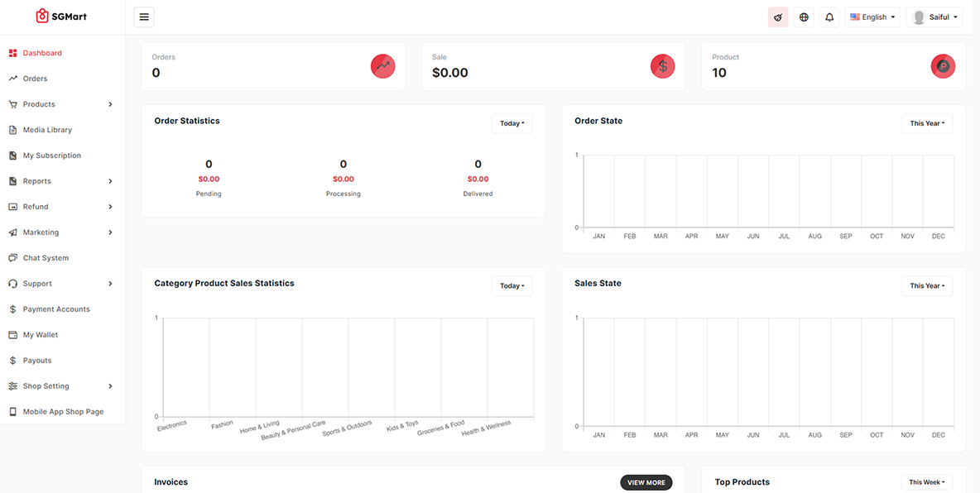Image resolution: width=980 pixels, height=493 pixels.
Task: Click the hamburger menu toggle button
Action: coord(143,17)
